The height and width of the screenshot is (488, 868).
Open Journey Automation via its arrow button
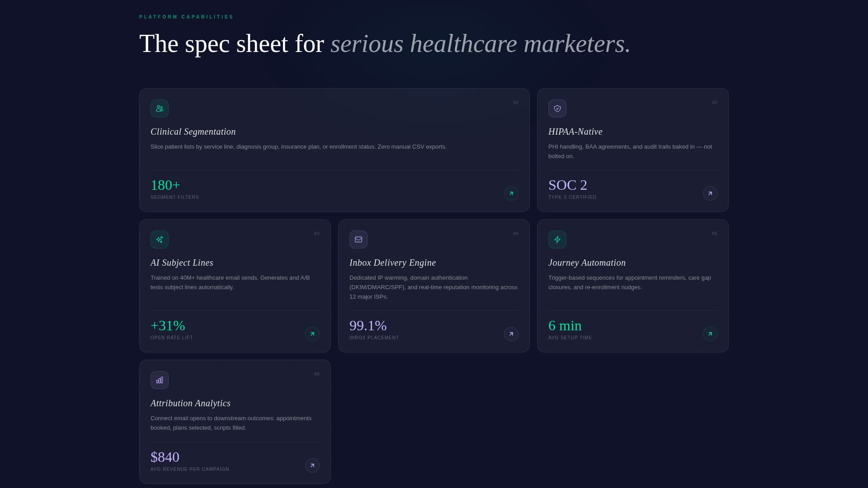(710, 334)
